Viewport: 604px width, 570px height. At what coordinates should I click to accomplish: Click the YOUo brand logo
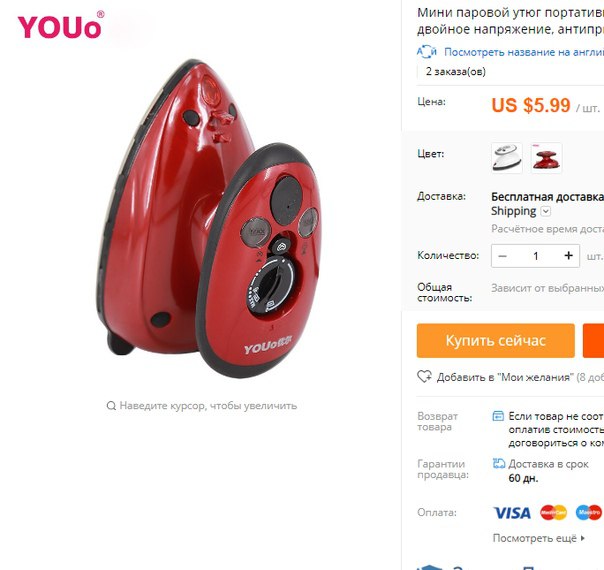(x=61, y=25)
